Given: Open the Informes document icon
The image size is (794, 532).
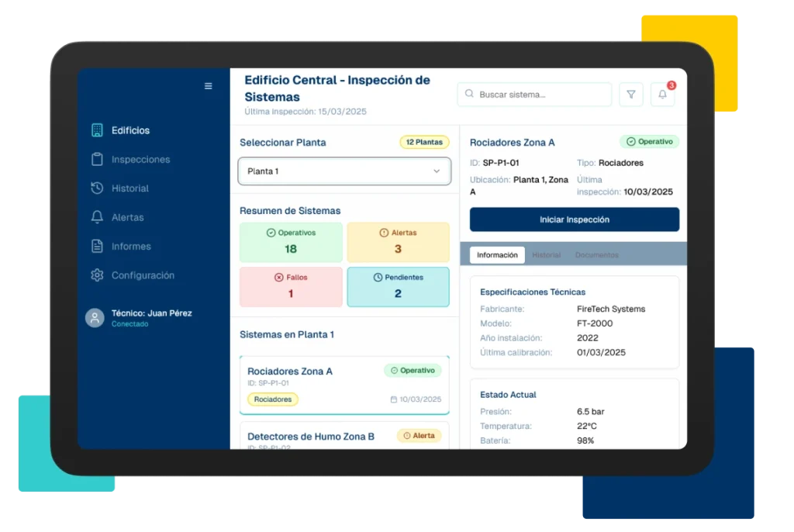Looking at the screenshot, I should coord(97,247).
